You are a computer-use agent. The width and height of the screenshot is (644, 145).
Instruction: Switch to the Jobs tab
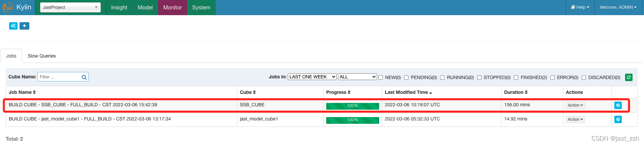(x=11, y=56)
